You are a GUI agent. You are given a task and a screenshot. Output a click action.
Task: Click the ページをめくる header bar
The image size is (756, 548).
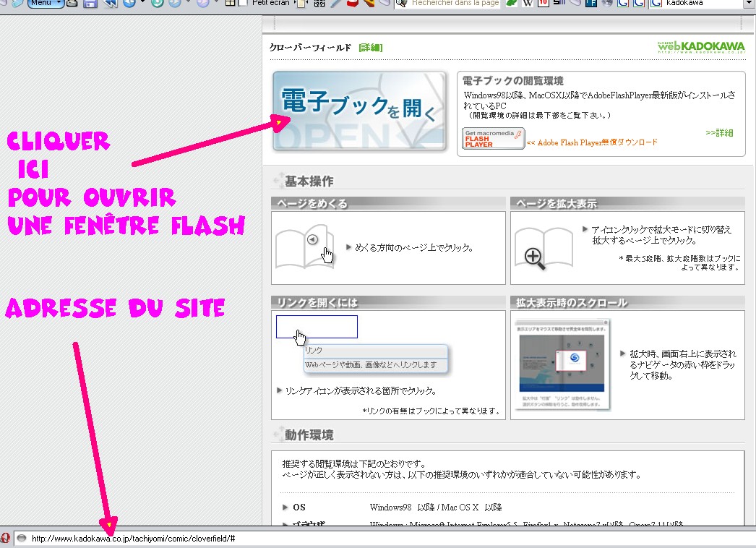click(388, 203)
